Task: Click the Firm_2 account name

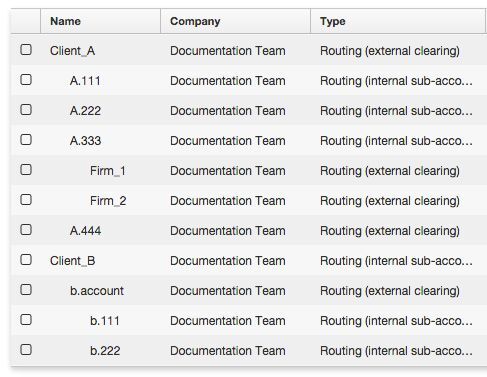Action: (108, 201)
